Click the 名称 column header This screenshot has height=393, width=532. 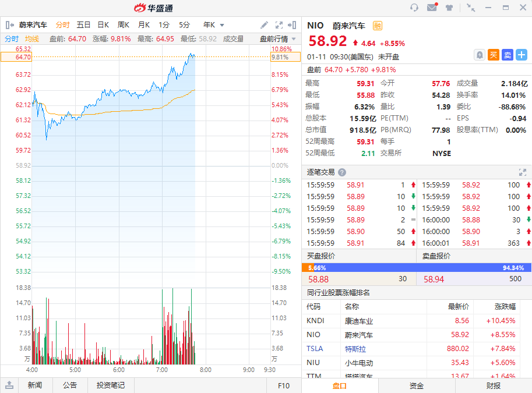[x=352, y=306]
